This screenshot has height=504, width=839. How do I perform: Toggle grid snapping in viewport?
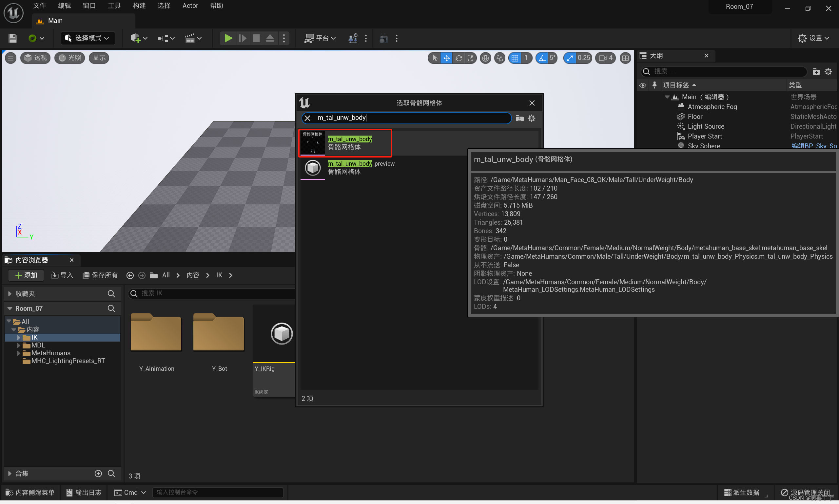(x=515, y=58)
